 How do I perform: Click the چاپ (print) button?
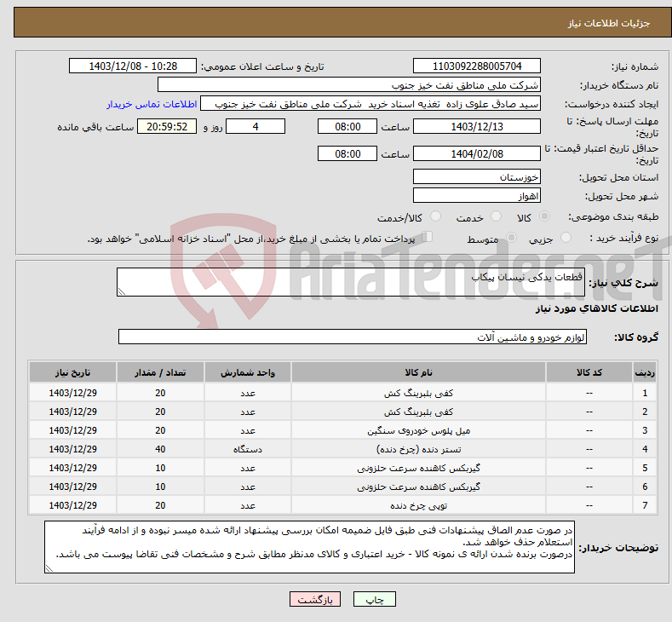click(374, 599)
